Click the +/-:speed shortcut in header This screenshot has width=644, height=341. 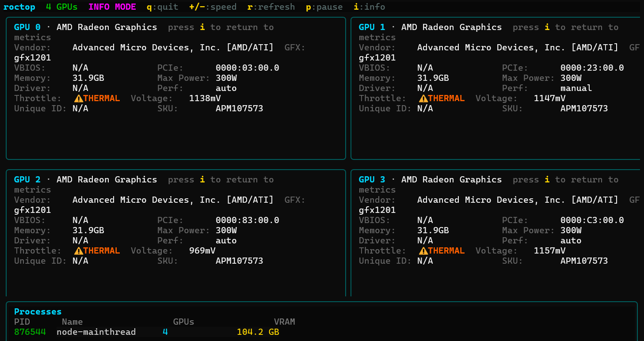pos(213,7)
